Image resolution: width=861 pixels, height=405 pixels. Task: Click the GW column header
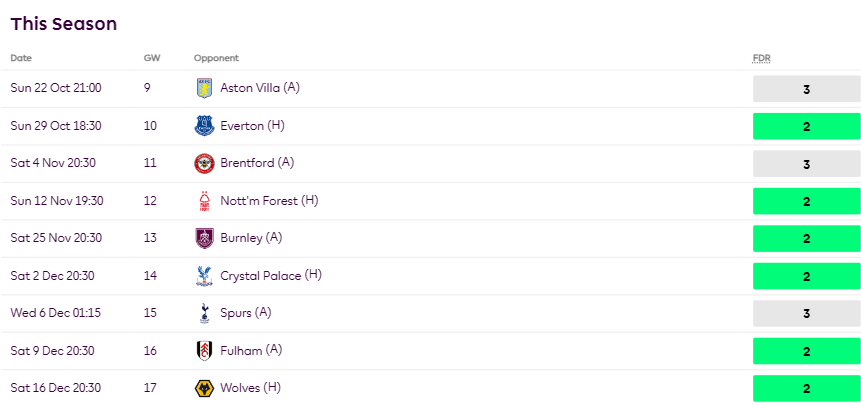(152, 58)
